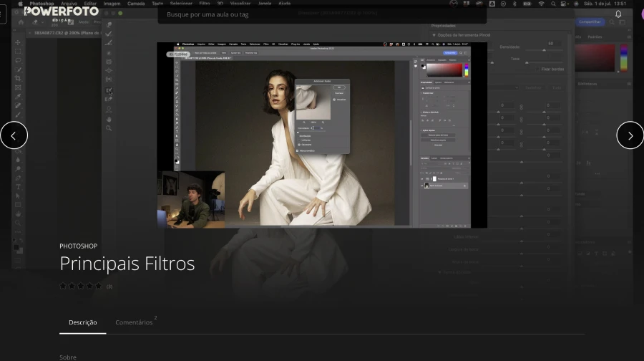Image resolution: width=644 pixels, height=361 pixels.
Task: Select Hand tool in main Photoshop toolbar
Action: (18, 213)
